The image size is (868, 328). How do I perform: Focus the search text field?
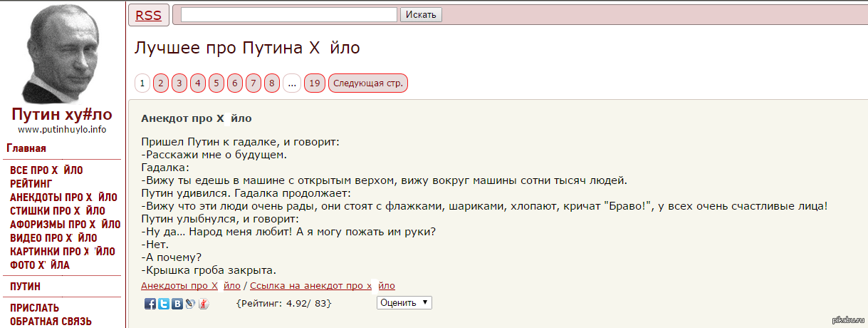click(x=289, y=14)
